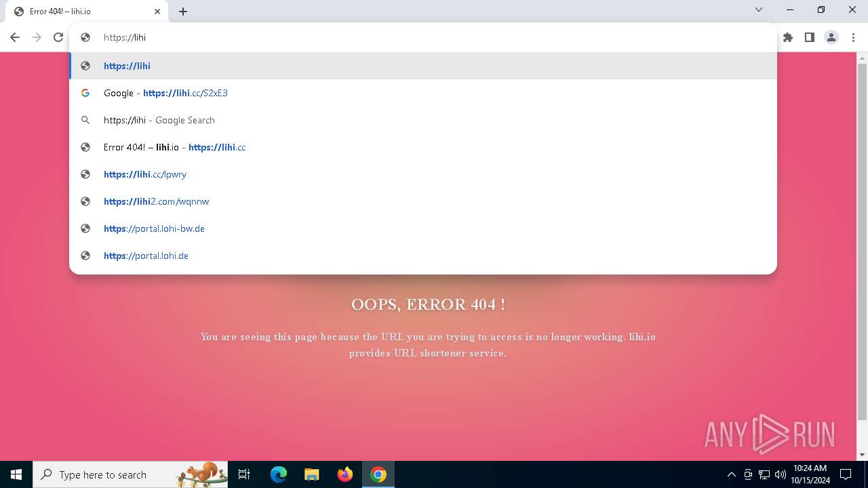868x488 pixels.
Task: Restore down the Chrome window
Action: (821, 9)
